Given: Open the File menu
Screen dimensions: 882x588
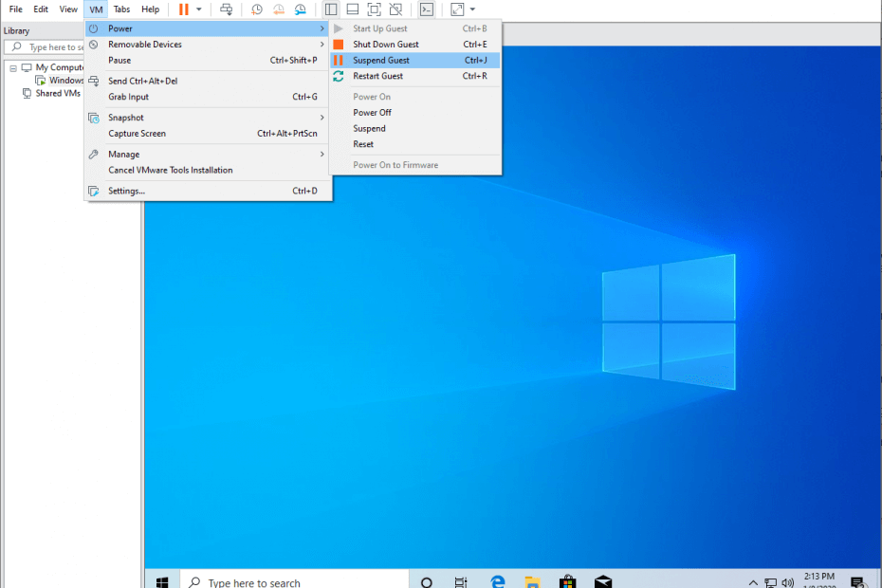Looking at the screenshot, I should 16,9.
